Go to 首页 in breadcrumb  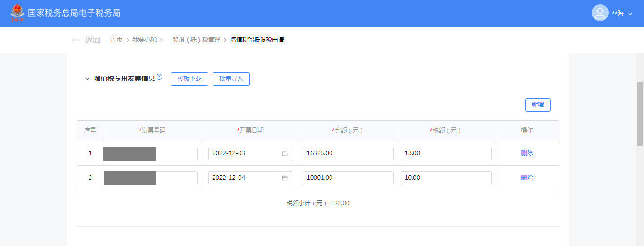click(116, 40)
